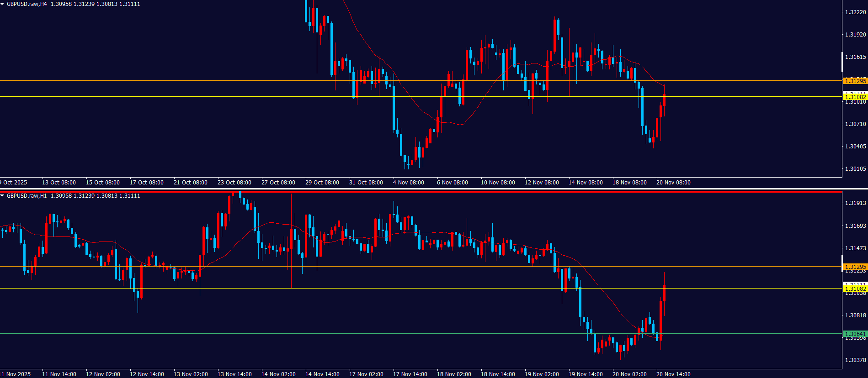Click the GBPUSD.raw,H4 chart title
Viewport: 868px width, 378px height.
[x=27, y=4]
